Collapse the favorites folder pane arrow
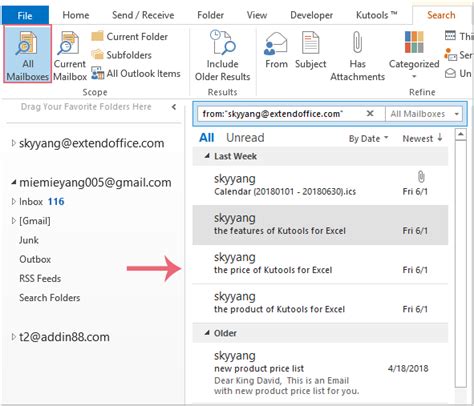Screen dimensions: 474x406 click(x=174, y=107)
